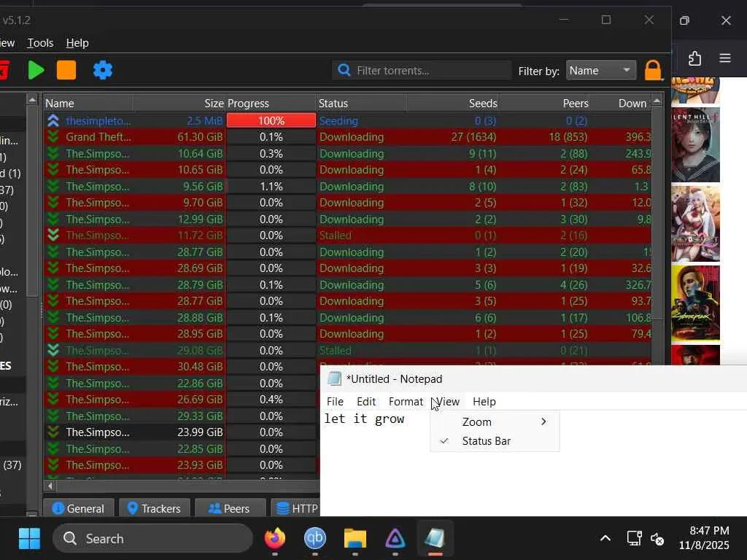Click the magnifier icon in Filter torrents box
The width and height of the screenshot is (747, 560).
[x=344, y=71]
